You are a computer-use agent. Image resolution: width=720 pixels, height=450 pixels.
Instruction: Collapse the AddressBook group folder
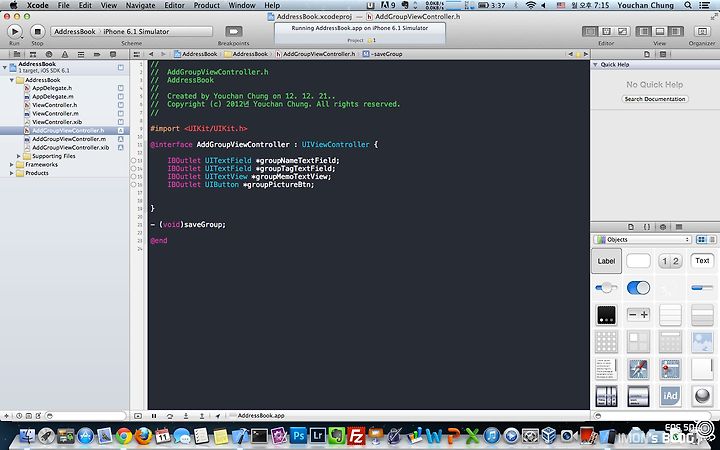pos(12,80)
